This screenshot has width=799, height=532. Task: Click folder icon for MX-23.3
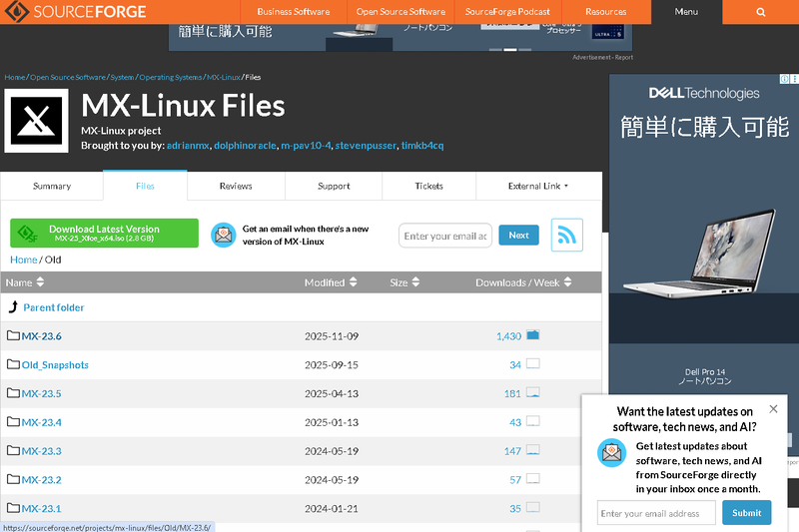(x=13, y=450)
